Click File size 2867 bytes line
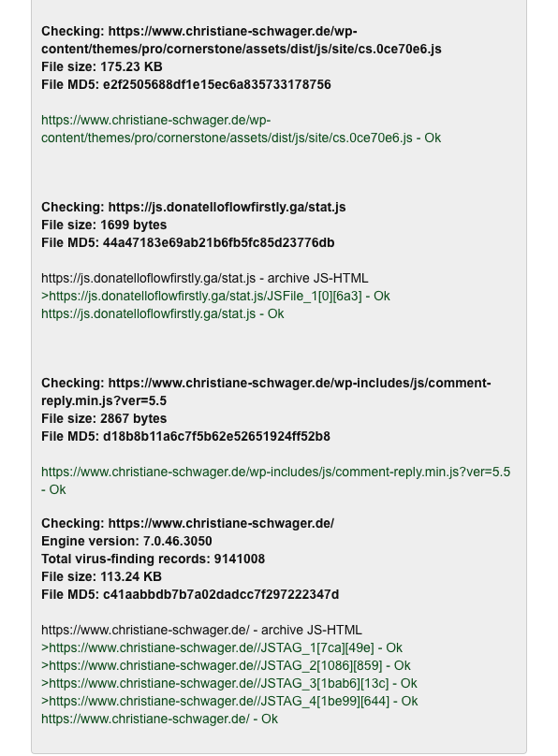The width and height of the screenshot is (558, 756). tap(104, 418)
